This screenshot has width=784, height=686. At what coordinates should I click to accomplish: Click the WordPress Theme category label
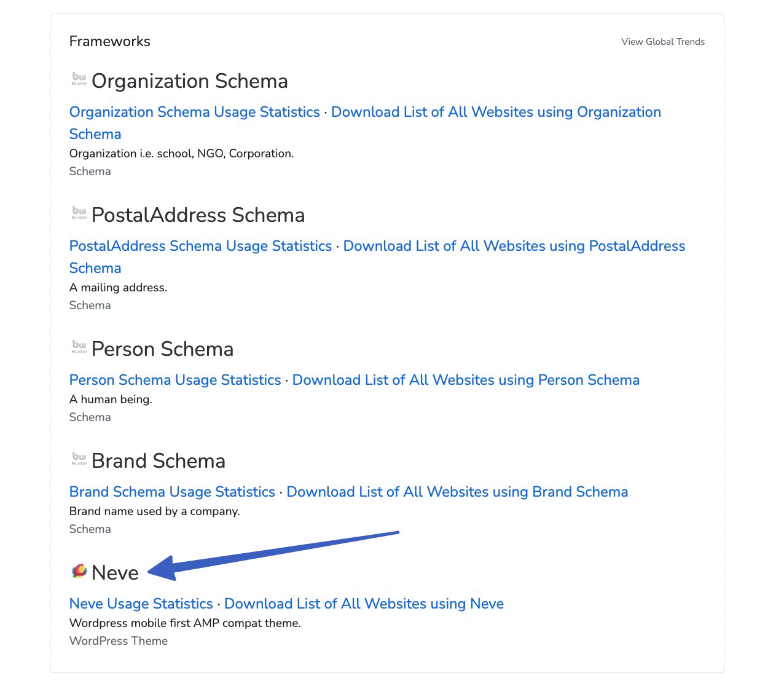click(x=118, y=641)
